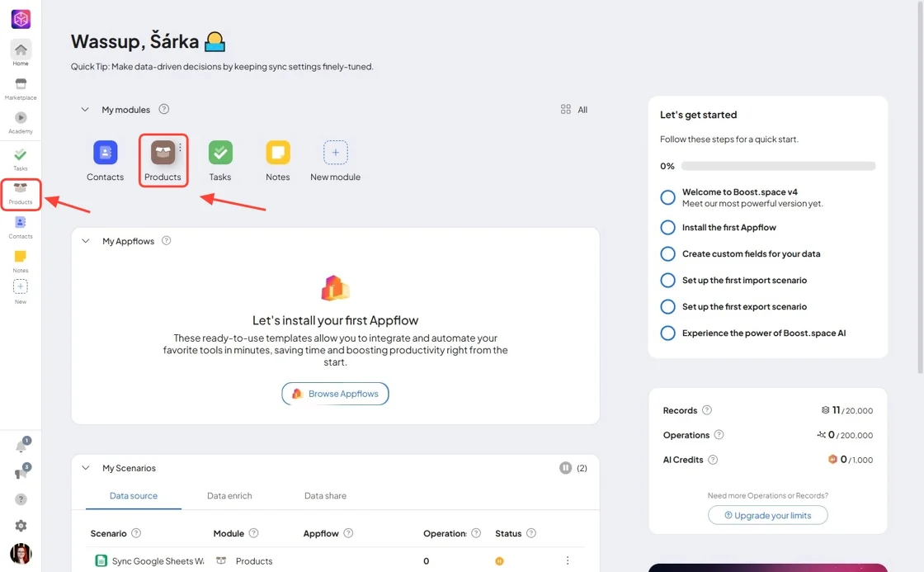Click Upgrade your limits button

[x=768, y=515]
